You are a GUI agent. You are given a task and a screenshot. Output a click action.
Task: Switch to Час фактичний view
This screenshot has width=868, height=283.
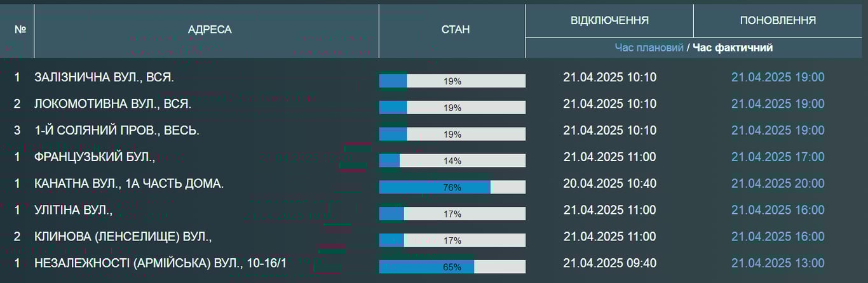pyautogui.click(x=733, y=48)
